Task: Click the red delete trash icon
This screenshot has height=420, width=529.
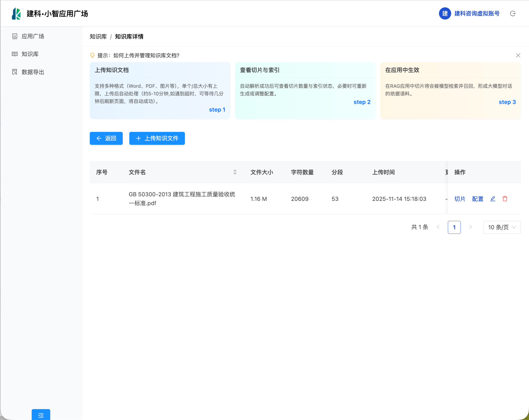Action: (505, 199)
